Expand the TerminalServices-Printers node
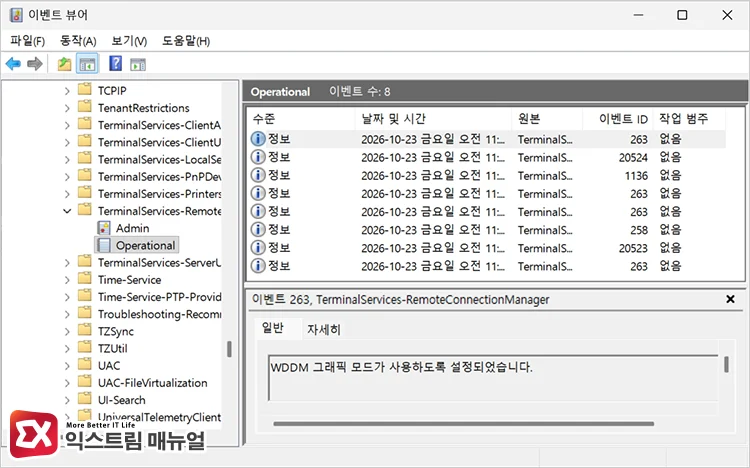The height and width of the screenshot is (468, 750). (67, 194)
